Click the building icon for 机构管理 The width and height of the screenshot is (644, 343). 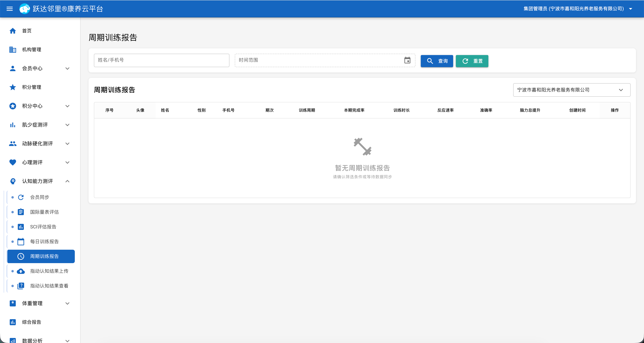(13, 50)
